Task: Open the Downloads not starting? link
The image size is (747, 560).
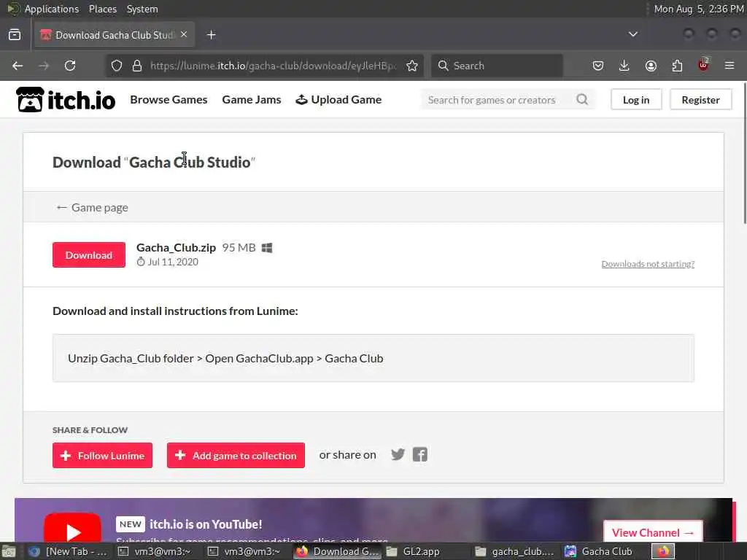Action: pyautogui.click(x=648, y=264)
